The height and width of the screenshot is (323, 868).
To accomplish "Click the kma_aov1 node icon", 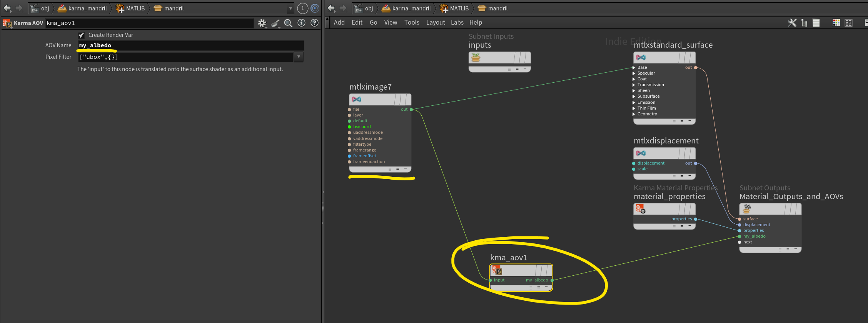I will click(497, 270).
